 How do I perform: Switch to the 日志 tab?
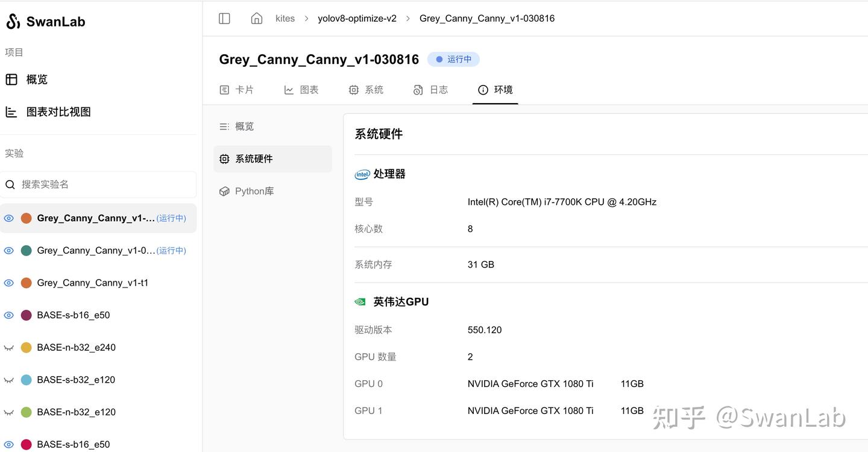[430, 90]
